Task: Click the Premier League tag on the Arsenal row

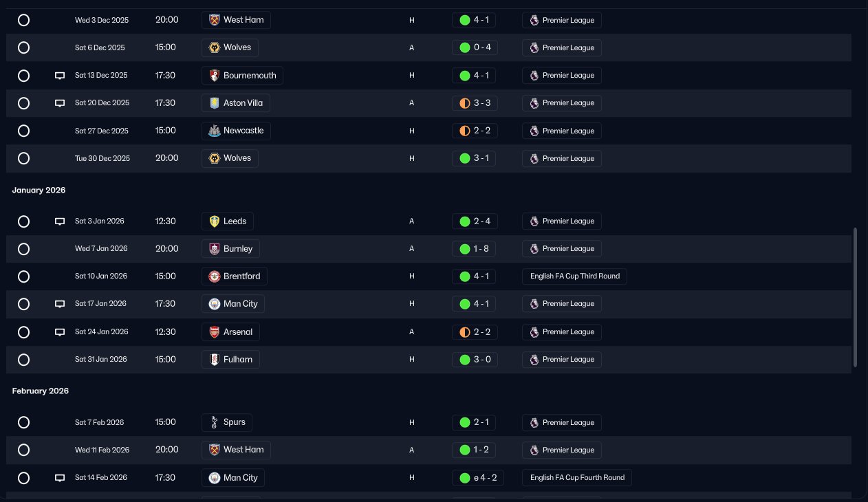Action: 561,332
